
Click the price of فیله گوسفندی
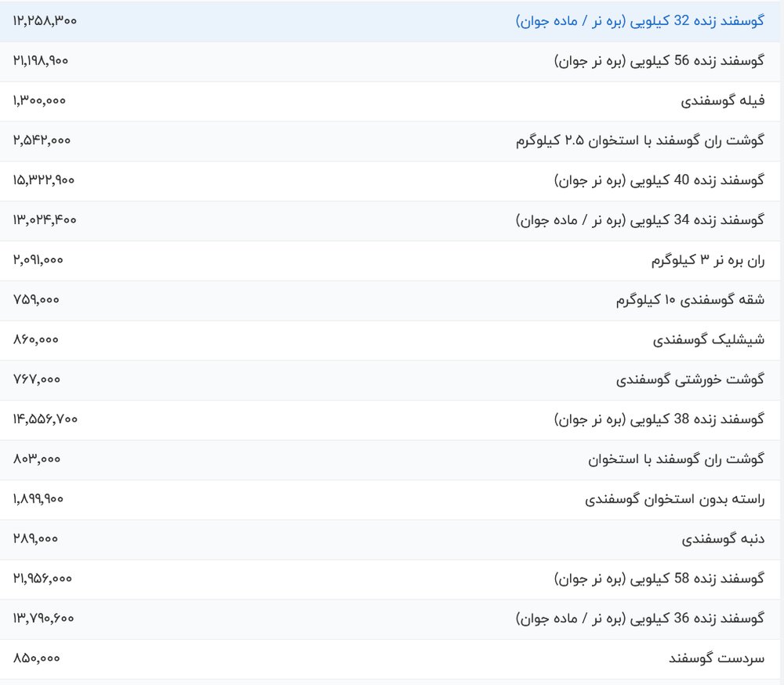point(39,101)
